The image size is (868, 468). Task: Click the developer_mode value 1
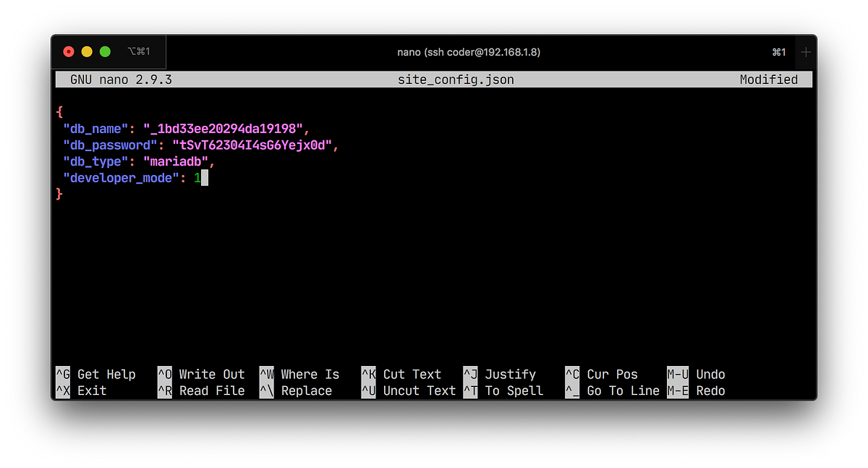197,178
